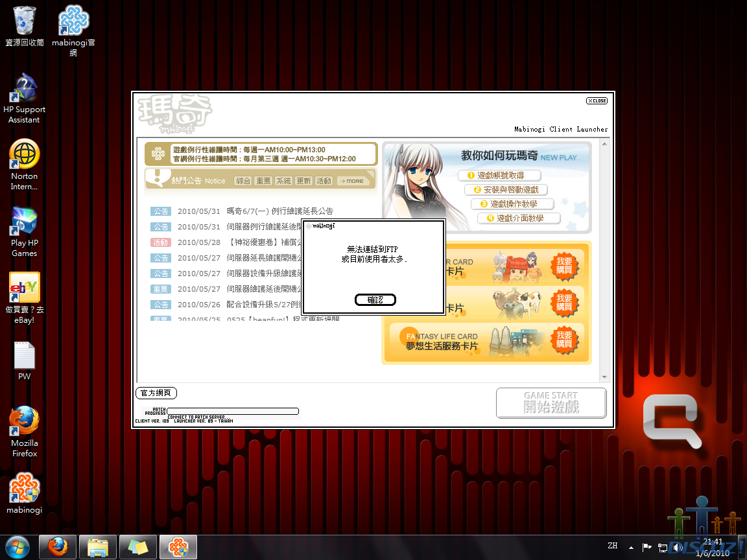Open the 遊戲帳號取得 guide link
The width and height of the screenshot is (747, 560).
click(499, 175)
